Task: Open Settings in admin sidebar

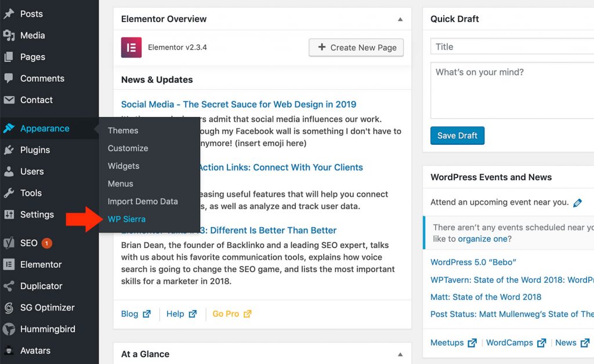Action: pyautogui.click(x=37, y=214)
